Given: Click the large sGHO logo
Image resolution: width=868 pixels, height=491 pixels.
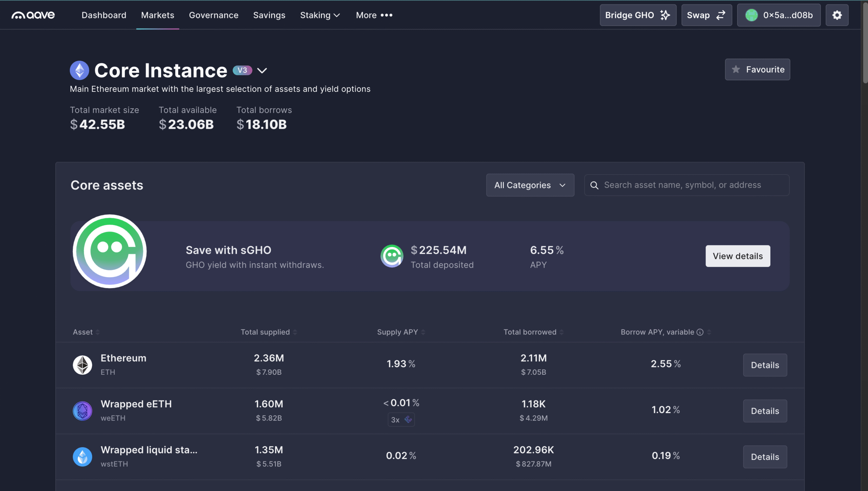Looking at the screenshot, I should click(110, 251).
